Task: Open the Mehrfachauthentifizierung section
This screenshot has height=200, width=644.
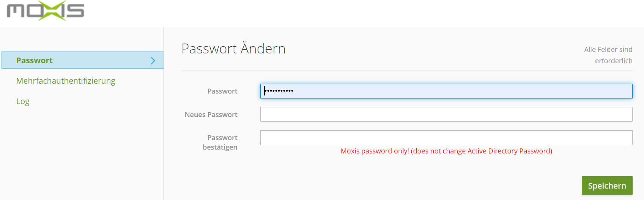Action: click(66, 81)
